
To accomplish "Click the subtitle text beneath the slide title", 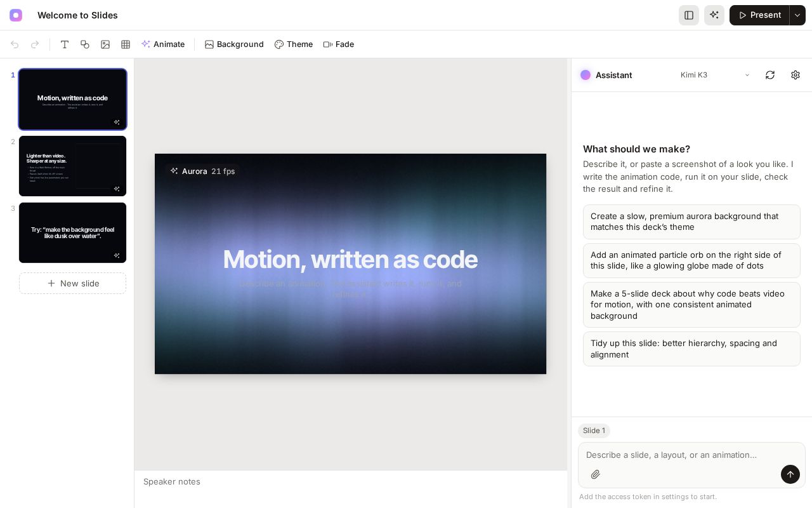I will point(350,289).
